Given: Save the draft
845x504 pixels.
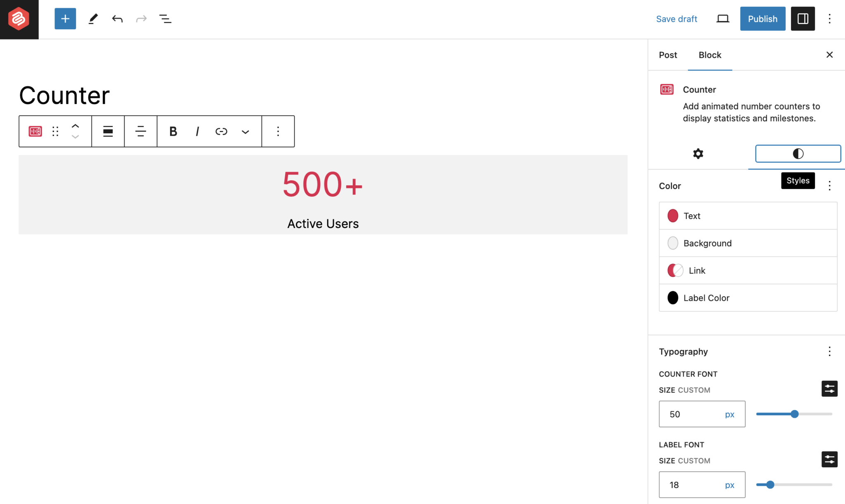Looking at the screenshot, I should 677,19.
